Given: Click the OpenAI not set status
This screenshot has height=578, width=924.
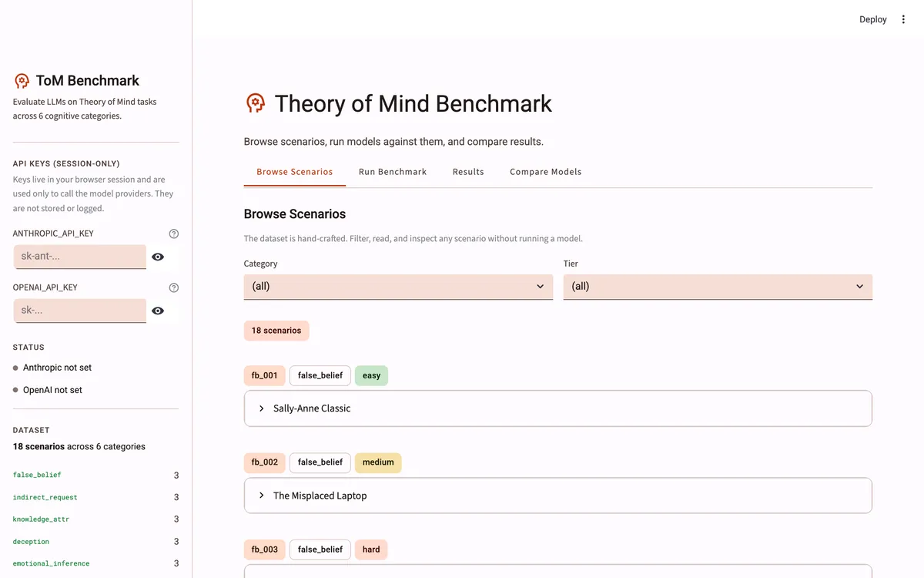Looking at the screenshot, I should (x=48, y=390).
